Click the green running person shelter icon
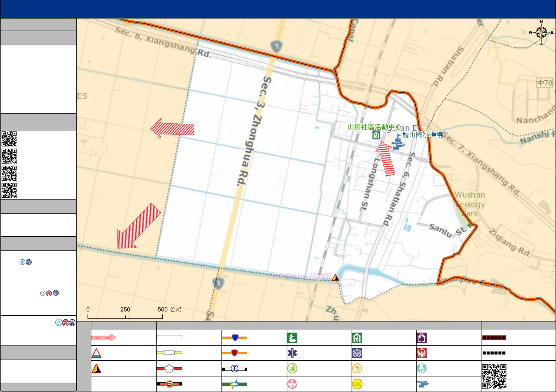Image resolution: width=556 pixels, height=392 pixels. click(x=292, y=338)
